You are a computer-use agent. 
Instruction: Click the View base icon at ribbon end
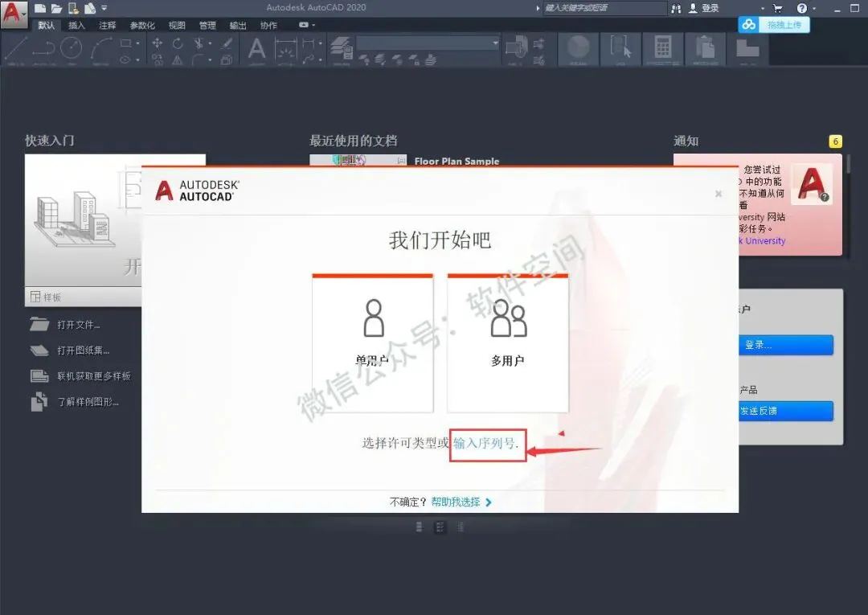(747, 48)
